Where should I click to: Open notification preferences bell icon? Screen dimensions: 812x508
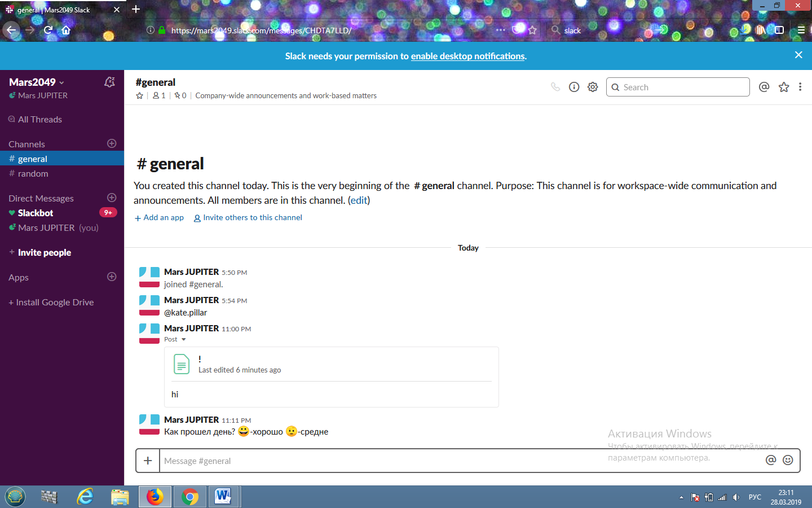point(110,82)
